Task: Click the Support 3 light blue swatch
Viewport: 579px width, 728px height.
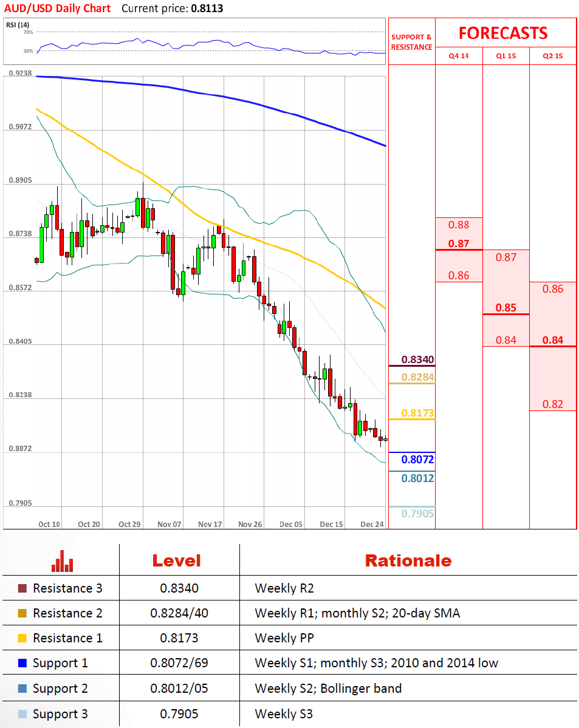Action: (x=22, y=713)
